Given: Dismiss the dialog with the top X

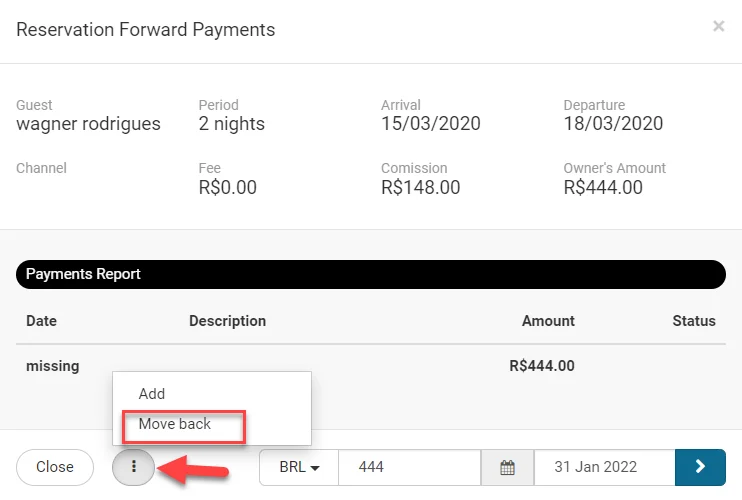Looking at the screenshot, I should click(718, 27).
